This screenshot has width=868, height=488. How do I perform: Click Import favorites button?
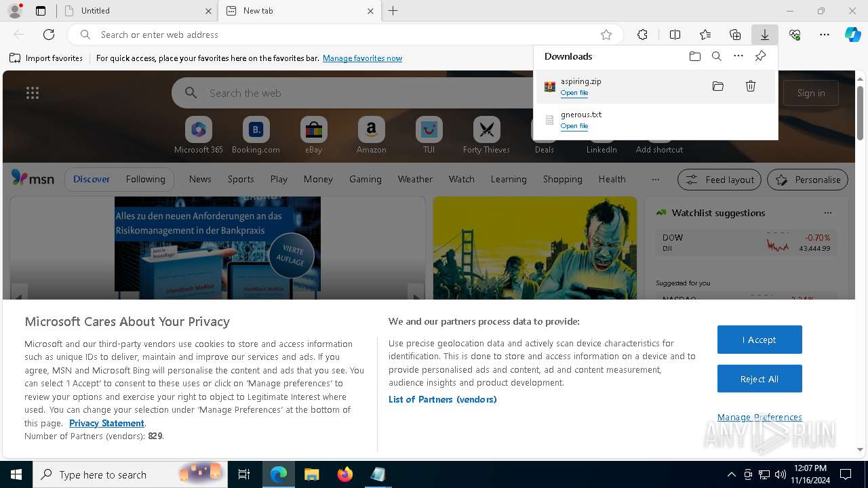point(46,58)
